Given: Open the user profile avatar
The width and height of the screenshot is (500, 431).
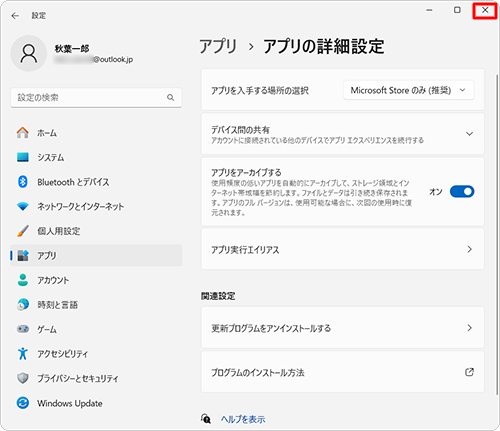Looking at the screenshot, I should [x=29, y=53].
